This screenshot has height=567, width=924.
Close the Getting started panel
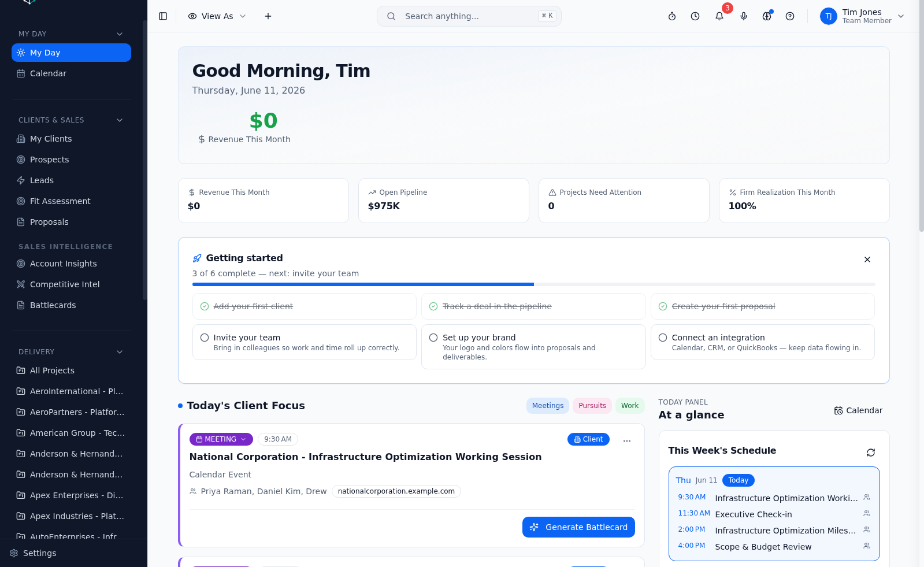867,260
